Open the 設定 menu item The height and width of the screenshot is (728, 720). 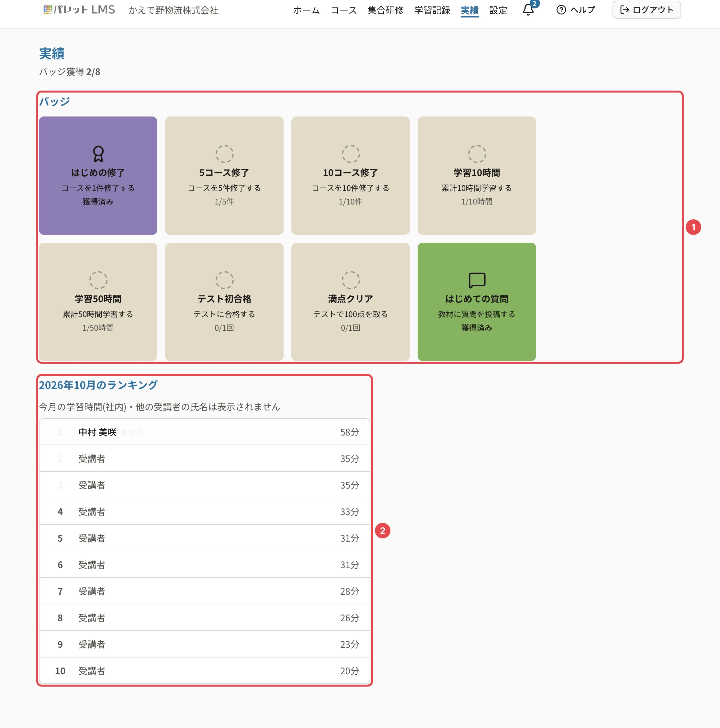coord(498,10)
